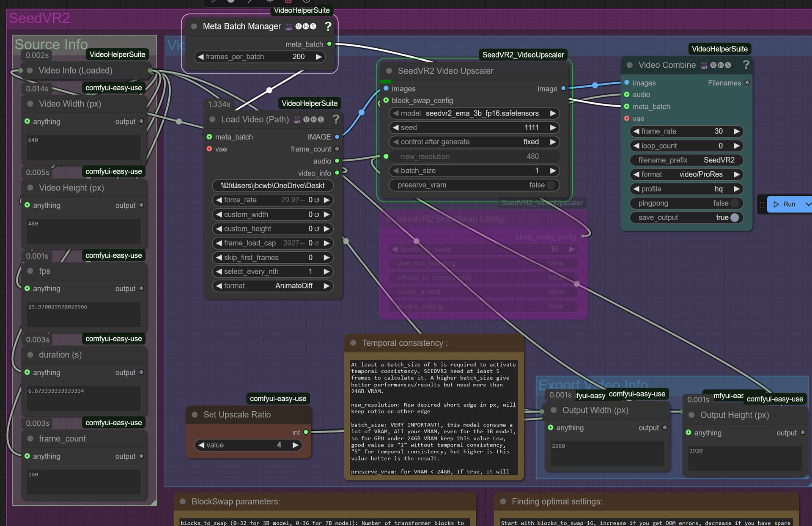Disable save_output toggle in Video Combine
812x526 pixels.
(x=735, y=218)
